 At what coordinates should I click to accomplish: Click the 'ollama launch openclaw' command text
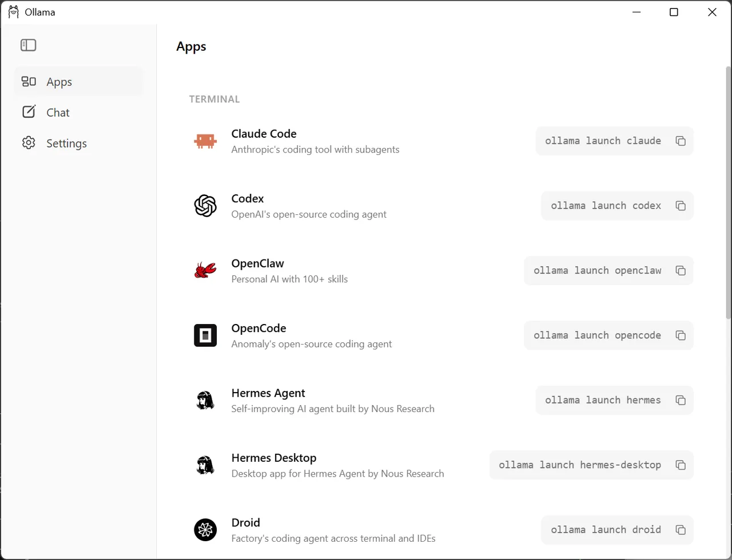coord(598,271)
